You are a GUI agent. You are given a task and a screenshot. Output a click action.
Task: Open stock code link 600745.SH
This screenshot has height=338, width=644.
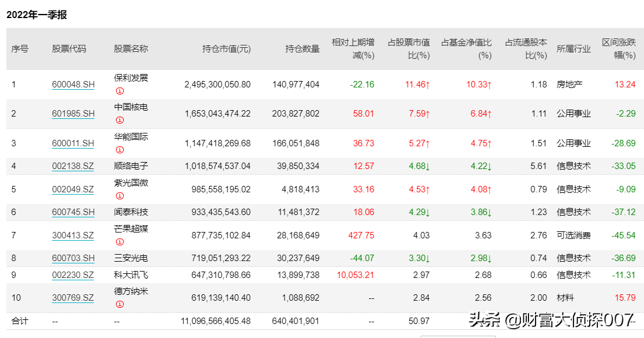pyautogui.click(x=73, y=212)
